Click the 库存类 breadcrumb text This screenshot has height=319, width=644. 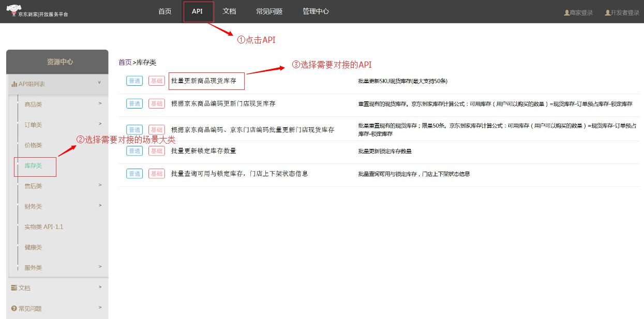click(146, 63)
